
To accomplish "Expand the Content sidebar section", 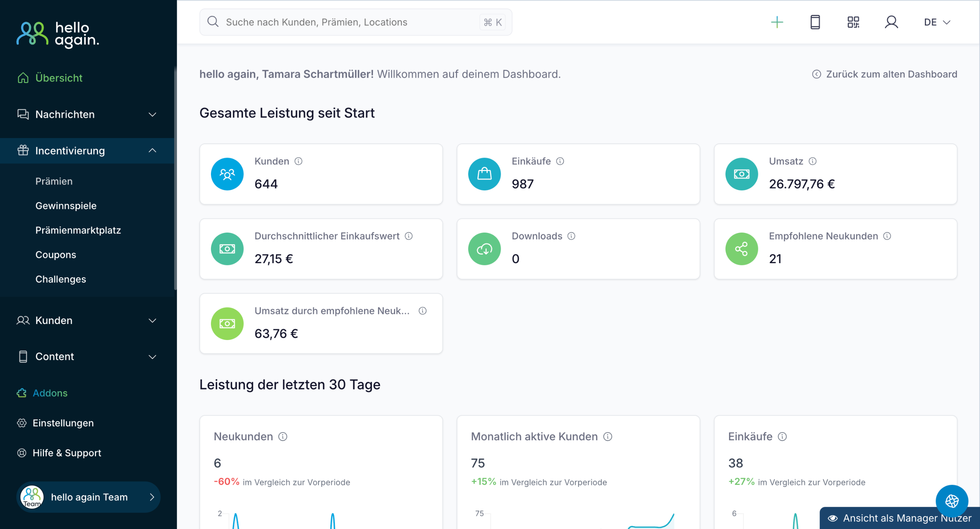I will (87, 356).
